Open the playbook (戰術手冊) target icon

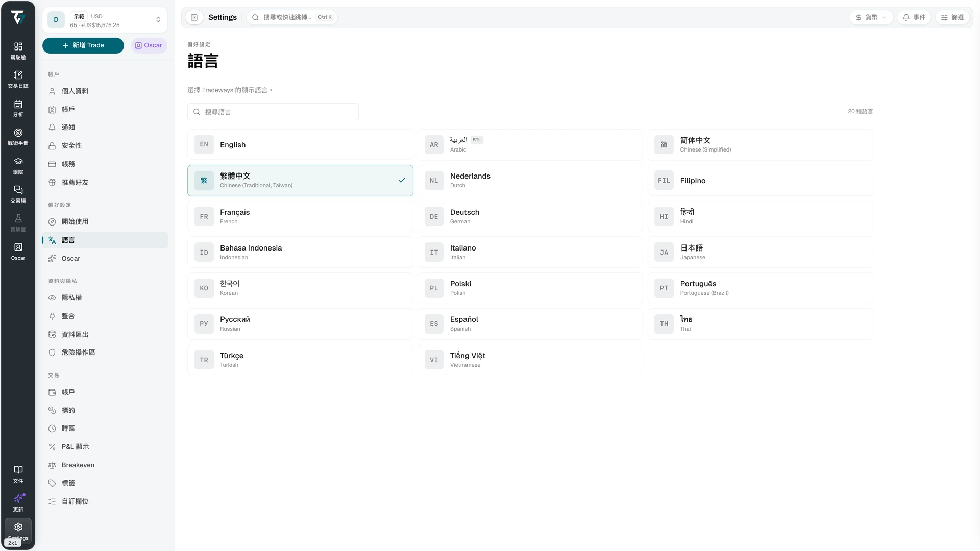[18, 133]
